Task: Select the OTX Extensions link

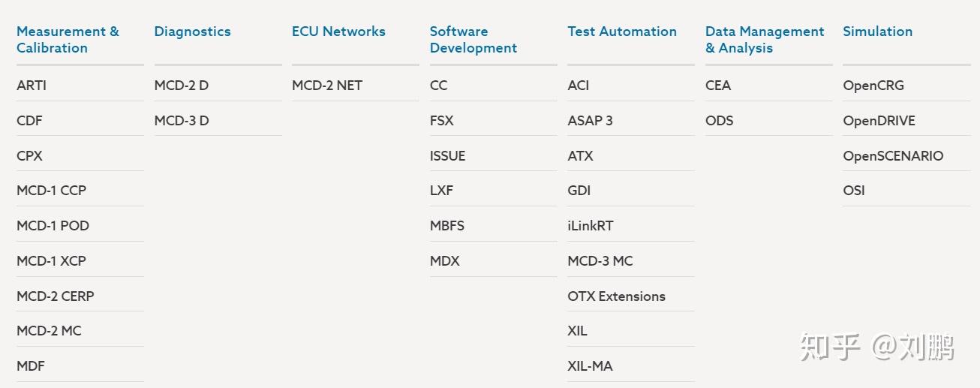Action: (x=616, y=296)
